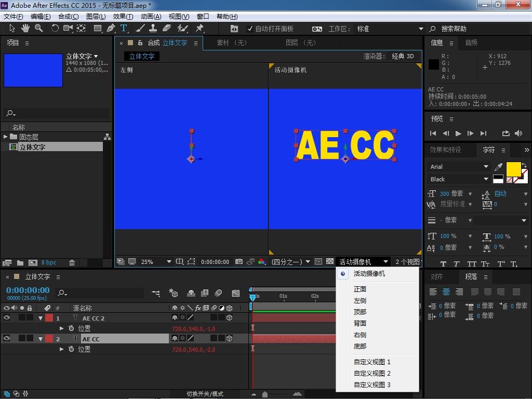Click the eyedropper in Character panel

[498, 167]
